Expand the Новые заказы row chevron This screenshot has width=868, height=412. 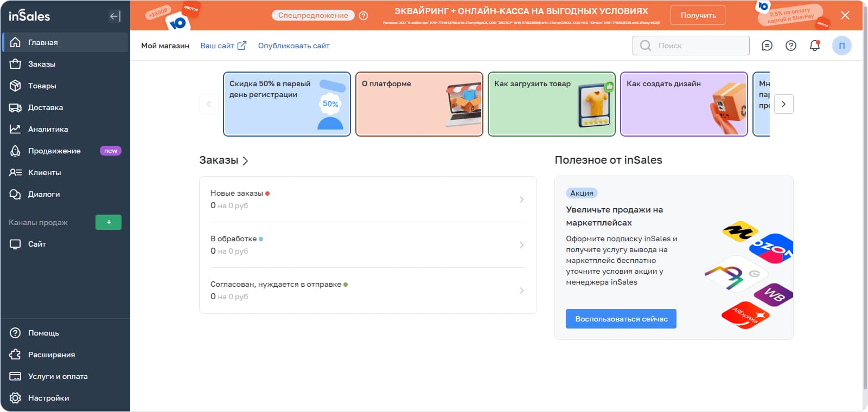[521, 199]
